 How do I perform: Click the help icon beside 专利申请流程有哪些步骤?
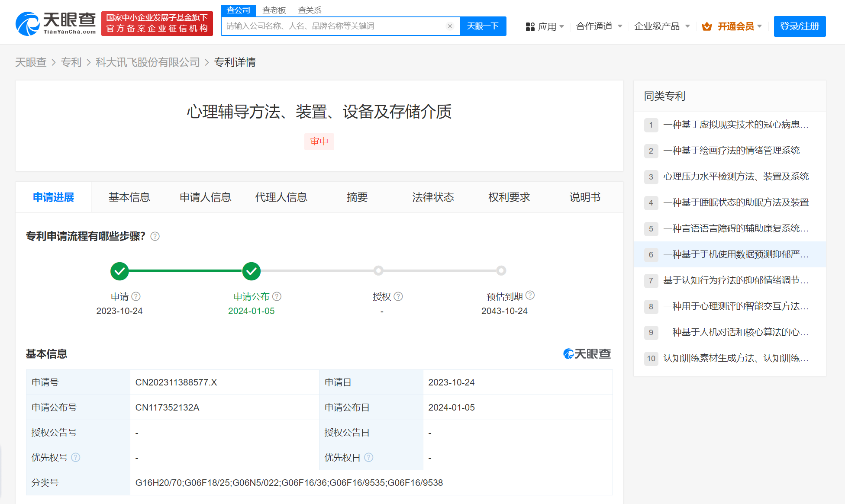(x=155, y=236)
